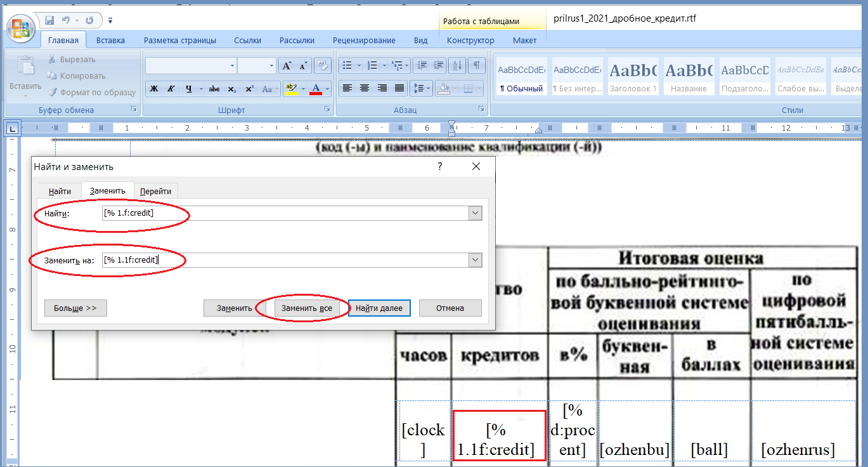Switch to the Перейти tab in dialog
Image resolution: width=868 pixels, height=467 pixels.
click(155, 191)
